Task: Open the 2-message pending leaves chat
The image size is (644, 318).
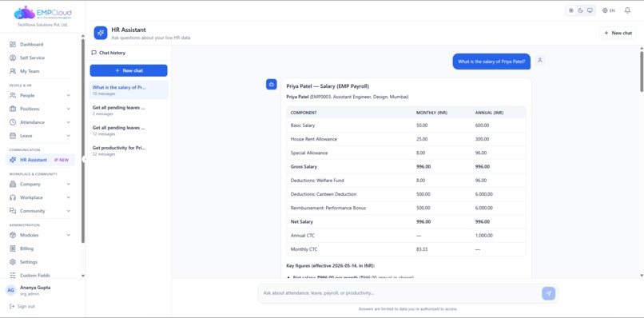Action: coord(129,110)
